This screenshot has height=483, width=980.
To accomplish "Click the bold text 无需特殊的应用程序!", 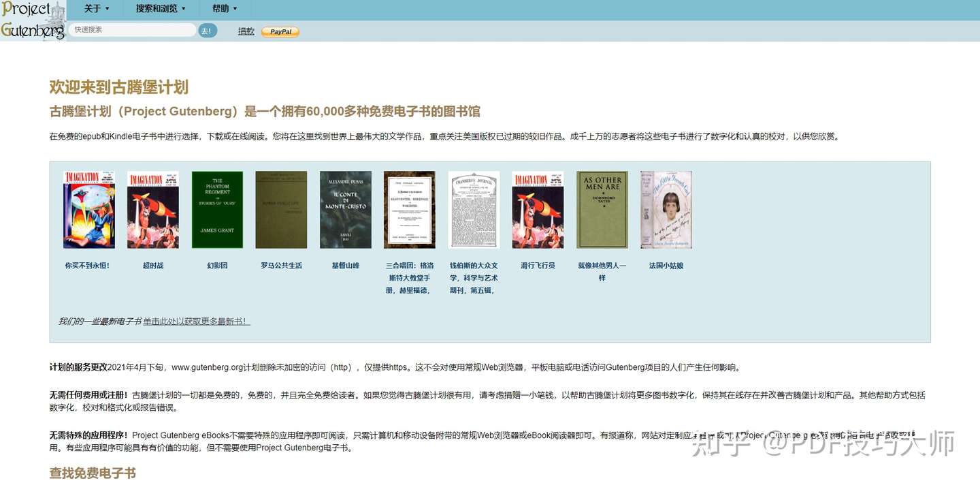I will [88, 435].
